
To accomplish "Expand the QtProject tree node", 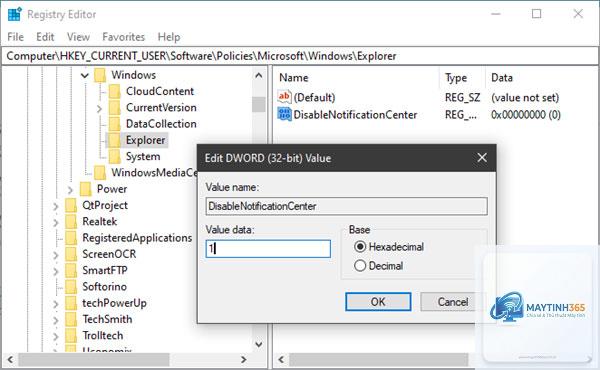I will (56, 206).
